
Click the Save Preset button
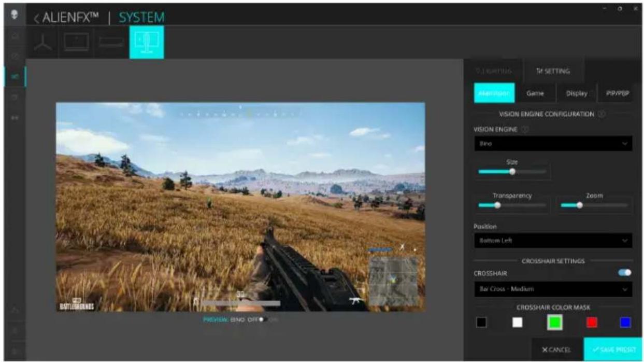(613, 350)
